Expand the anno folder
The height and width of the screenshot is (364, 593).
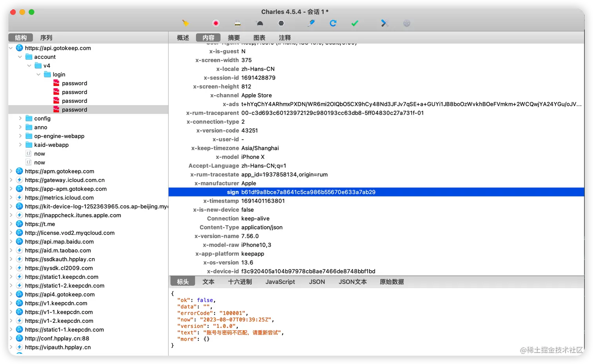pos(20,127)
